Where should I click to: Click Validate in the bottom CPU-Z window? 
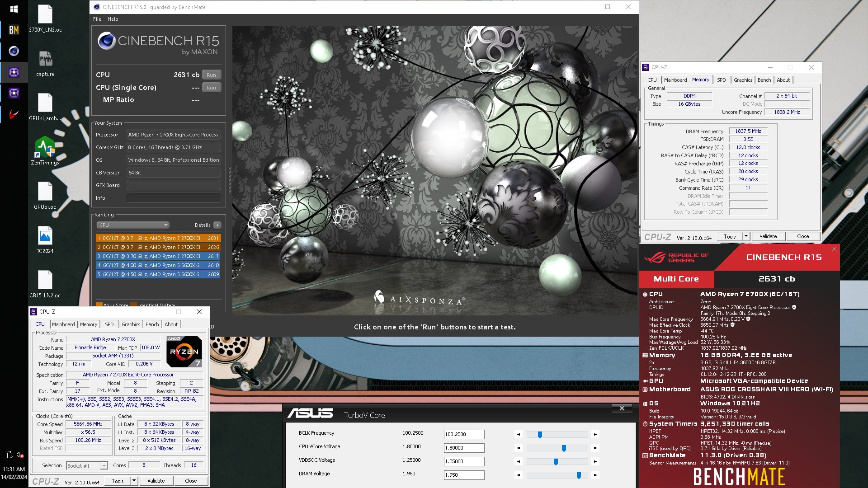[156, 481]
